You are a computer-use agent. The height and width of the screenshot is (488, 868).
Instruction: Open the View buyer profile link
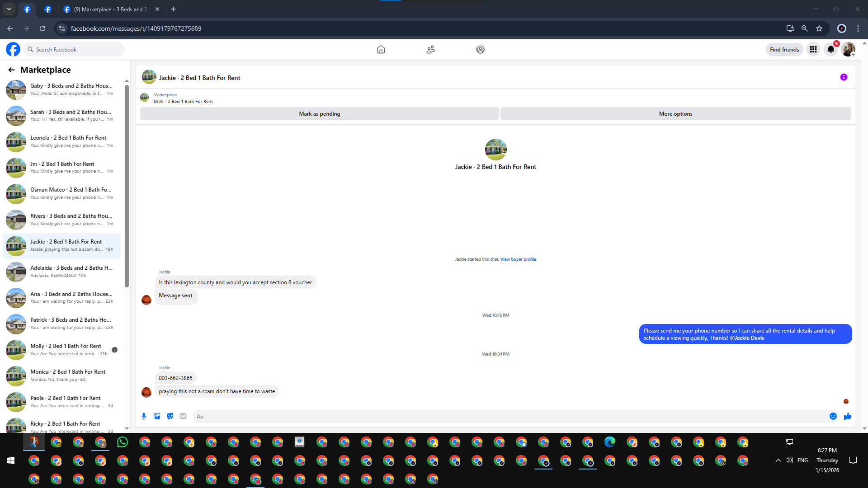518,259
